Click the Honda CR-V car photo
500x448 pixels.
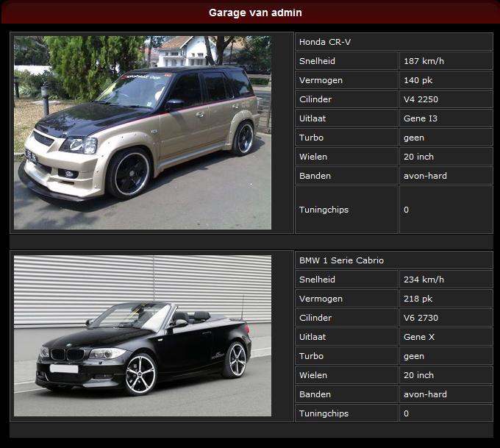click(x=143, y=132)
